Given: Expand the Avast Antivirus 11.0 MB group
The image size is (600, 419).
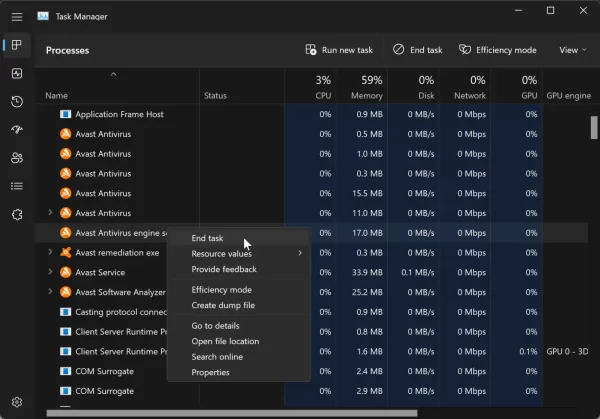Looking at the screenshot, I should pyautogui.click(x=50, y=212).
